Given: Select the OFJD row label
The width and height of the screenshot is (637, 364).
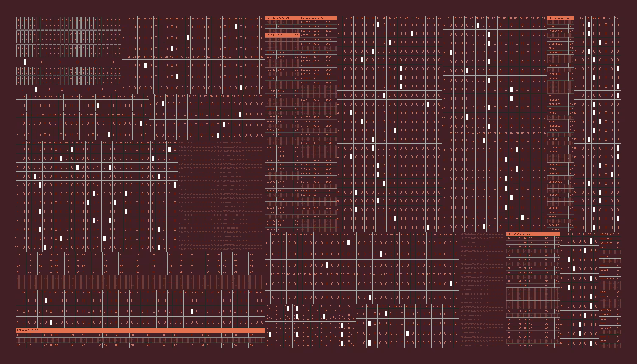Looking at the screenshot, I should coord(603,247).
